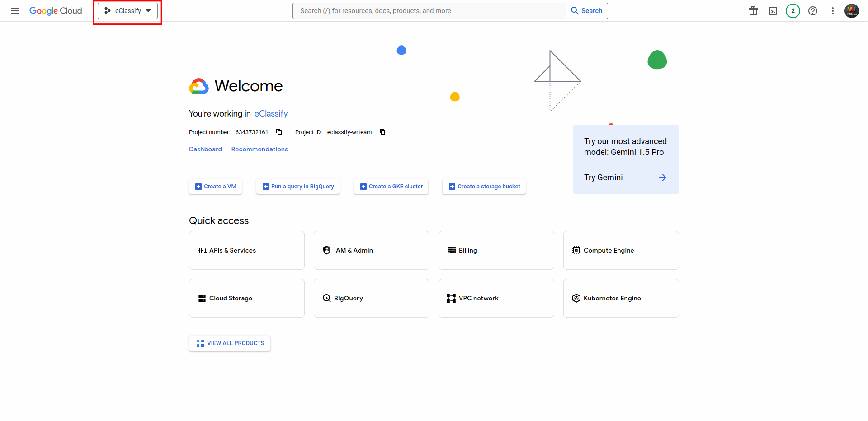Open the free trial gift icon
The width and height of the screenshot is (868, 421).
coord(753,11)
